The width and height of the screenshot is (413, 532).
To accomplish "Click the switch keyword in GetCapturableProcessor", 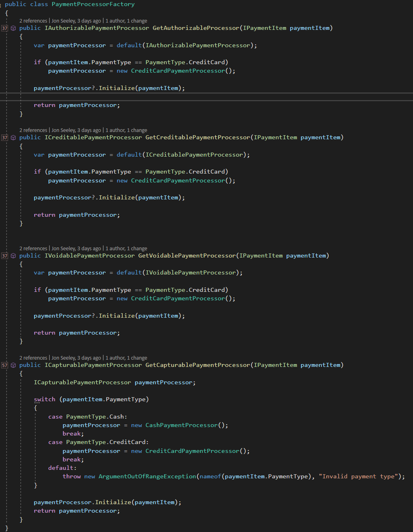I will coord(44,399).
